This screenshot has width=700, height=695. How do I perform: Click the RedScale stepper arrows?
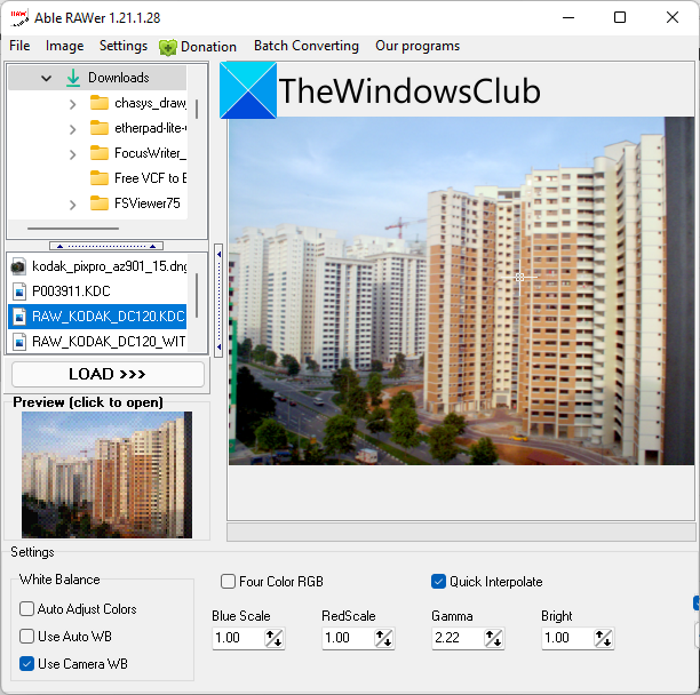383,638
